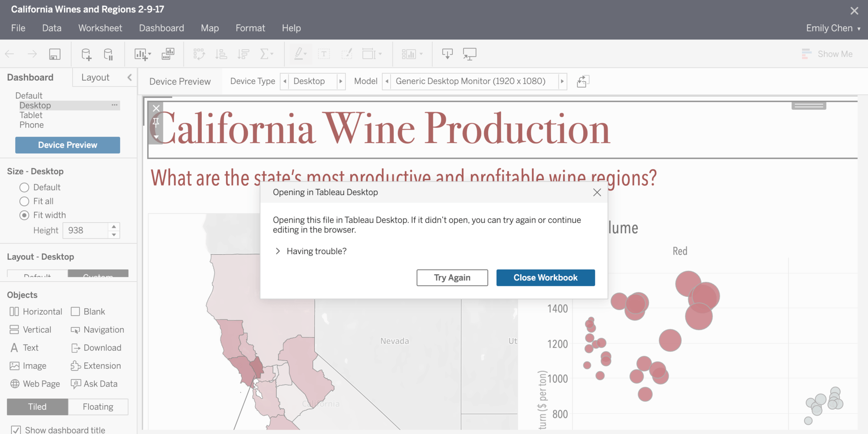Viewport: 868px width, 434px height.
Task: Open the Format menu
Action: [250, 28]
